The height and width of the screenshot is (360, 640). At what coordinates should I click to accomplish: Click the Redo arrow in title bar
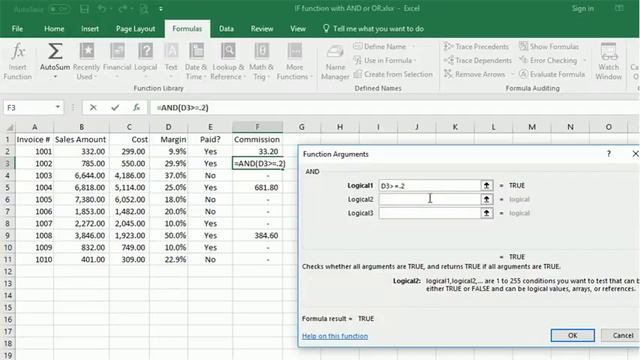(122, 9)
